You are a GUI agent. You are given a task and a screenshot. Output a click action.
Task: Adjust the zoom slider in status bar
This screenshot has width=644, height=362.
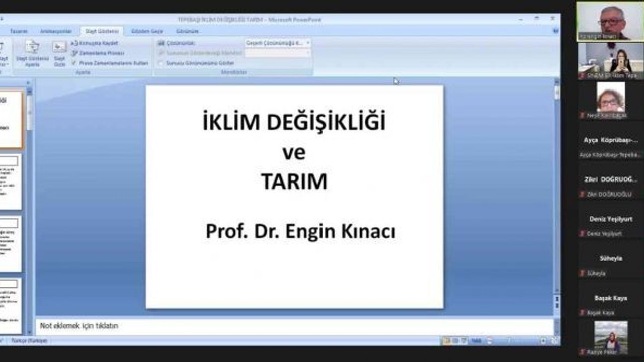[x=508, y=341]
